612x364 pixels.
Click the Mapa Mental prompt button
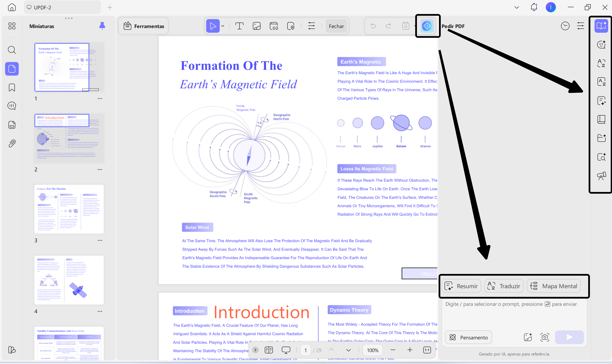click(554, 286)
